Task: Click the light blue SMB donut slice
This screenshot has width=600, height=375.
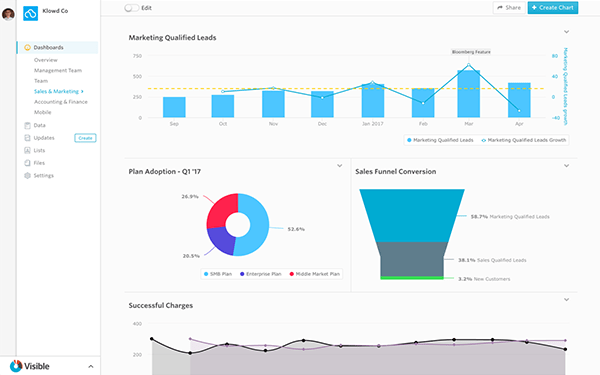Action: click(258, 225)
